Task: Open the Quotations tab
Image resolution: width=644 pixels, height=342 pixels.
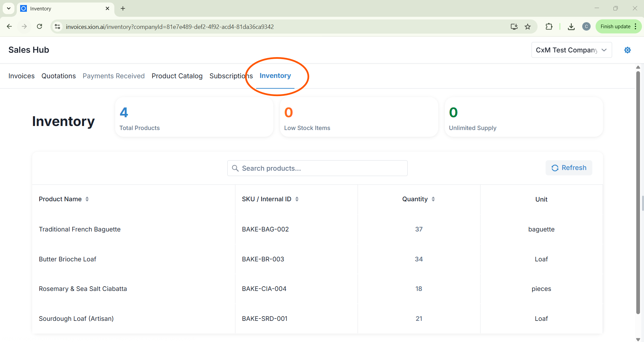Action: coord(58,76)
